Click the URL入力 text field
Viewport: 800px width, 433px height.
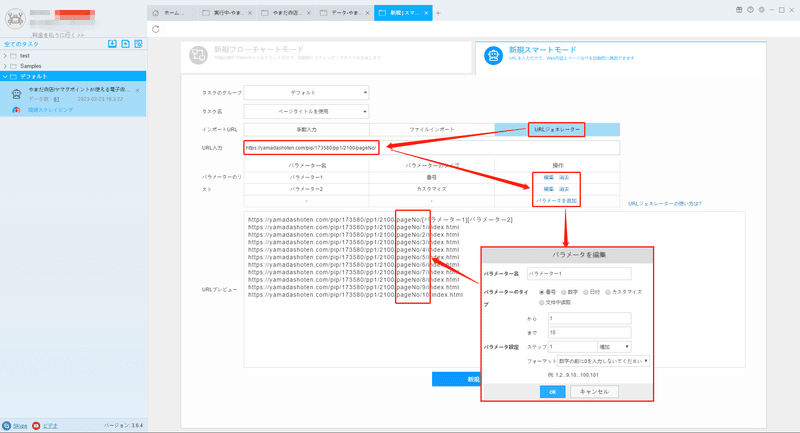(x=432, y=148)
